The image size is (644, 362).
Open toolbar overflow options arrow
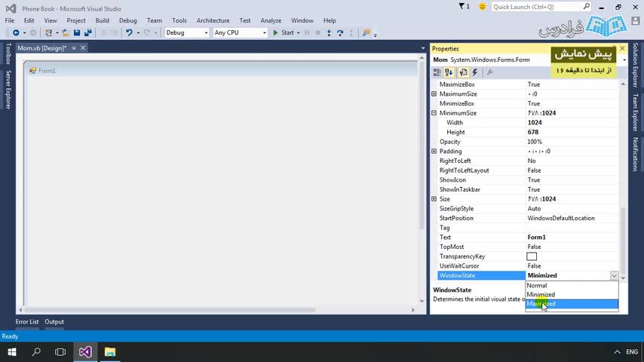(376, 35)
